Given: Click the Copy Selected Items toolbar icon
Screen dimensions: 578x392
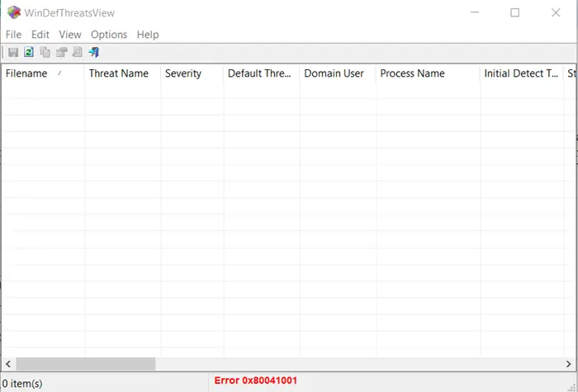Looking at the screenshot, I should pos(45,52).
